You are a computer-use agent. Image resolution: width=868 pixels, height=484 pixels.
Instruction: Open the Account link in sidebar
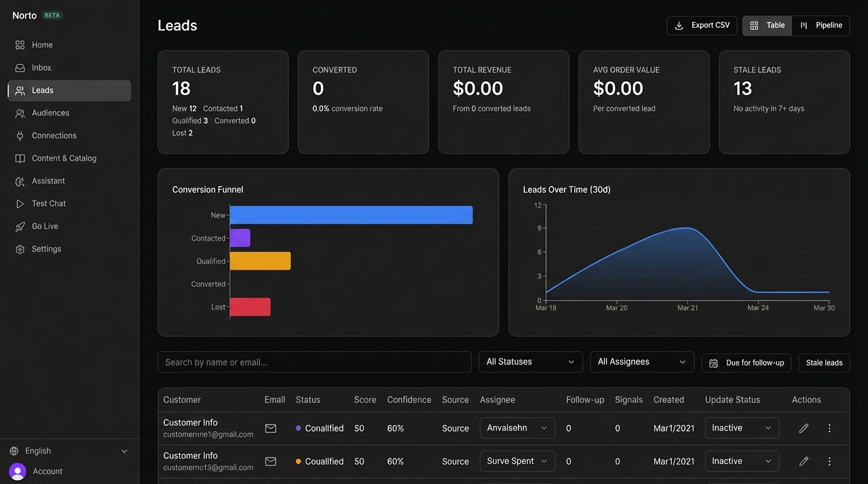(x=47, y=471)
